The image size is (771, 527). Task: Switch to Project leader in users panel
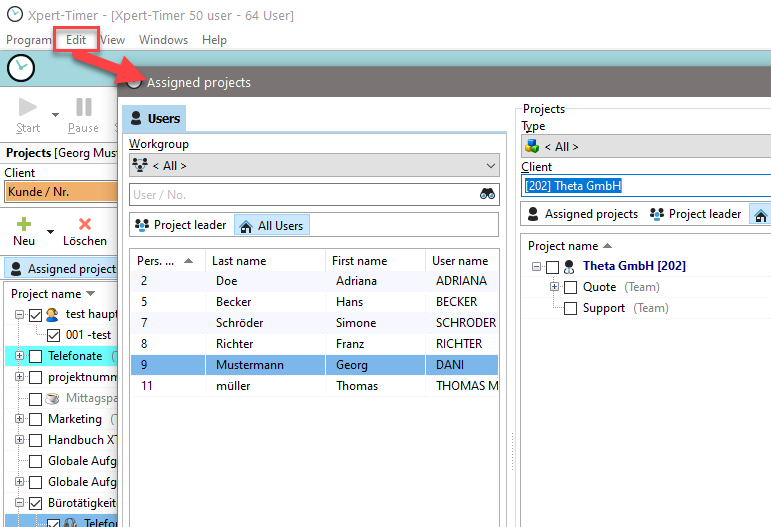pos(181,226)
